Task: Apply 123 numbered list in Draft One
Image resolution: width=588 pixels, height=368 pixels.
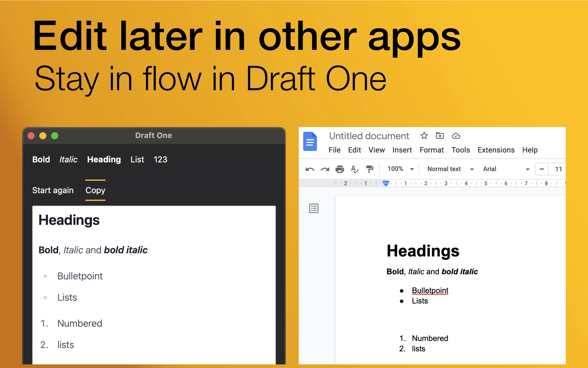Action: [160, 159]
